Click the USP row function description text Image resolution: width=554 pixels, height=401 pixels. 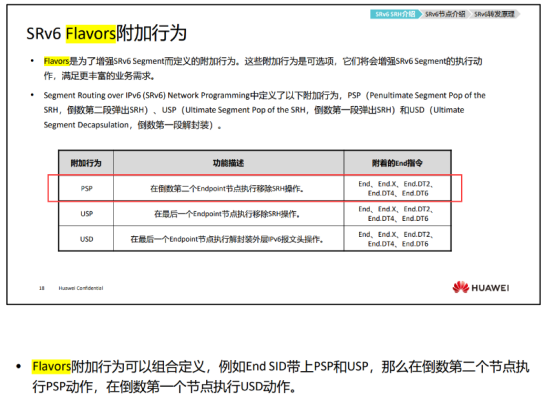[x=227, y=214]
